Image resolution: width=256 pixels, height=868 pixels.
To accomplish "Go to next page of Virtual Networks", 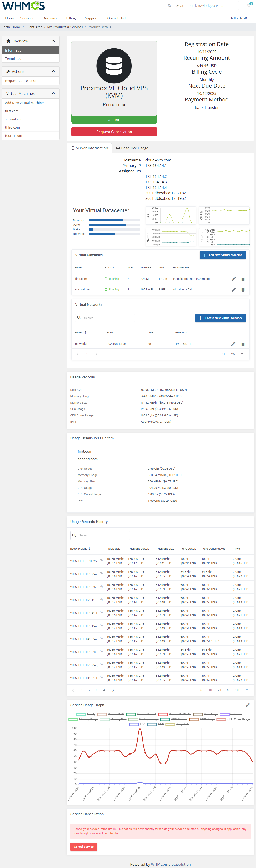I will [96, 354].
